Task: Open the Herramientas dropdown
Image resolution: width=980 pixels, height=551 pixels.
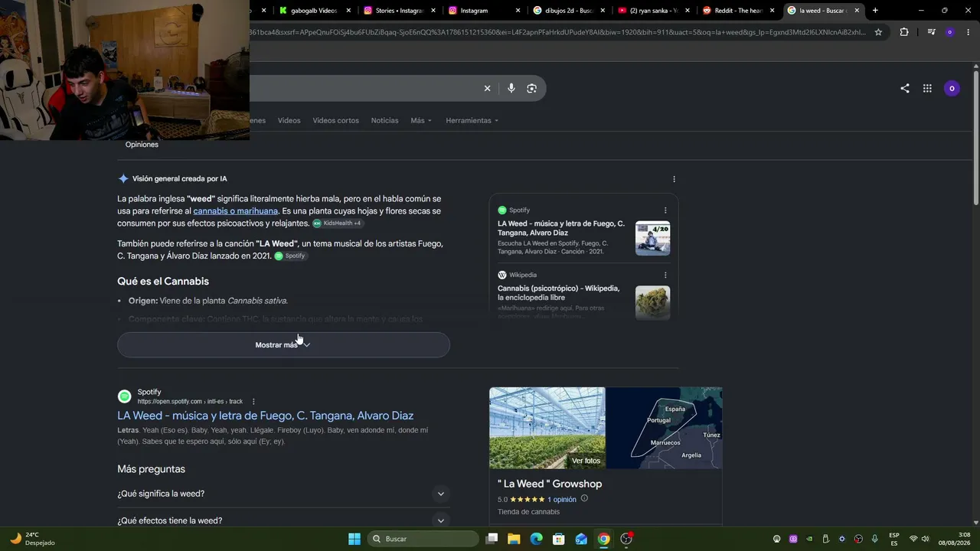Action: tap(472, 120)
